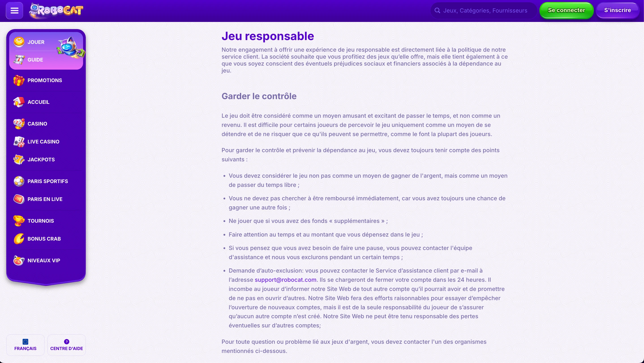Click the S'inscrire button
The image size is (644, 363).
(618, 11)
